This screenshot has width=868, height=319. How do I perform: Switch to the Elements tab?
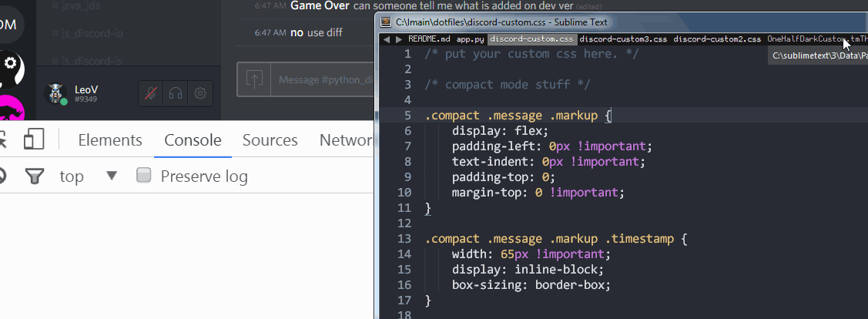(x=110, y=140)
